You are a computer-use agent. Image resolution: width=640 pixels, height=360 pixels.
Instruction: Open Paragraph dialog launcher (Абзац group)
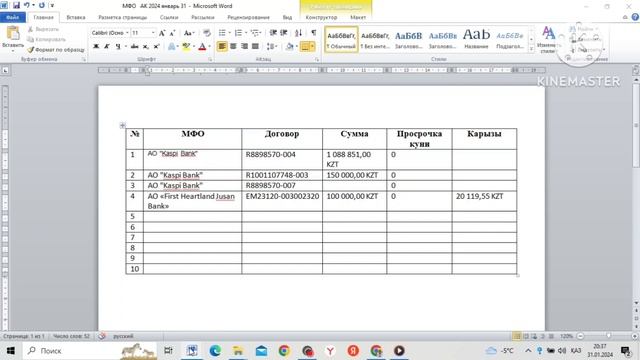(317, 60)
